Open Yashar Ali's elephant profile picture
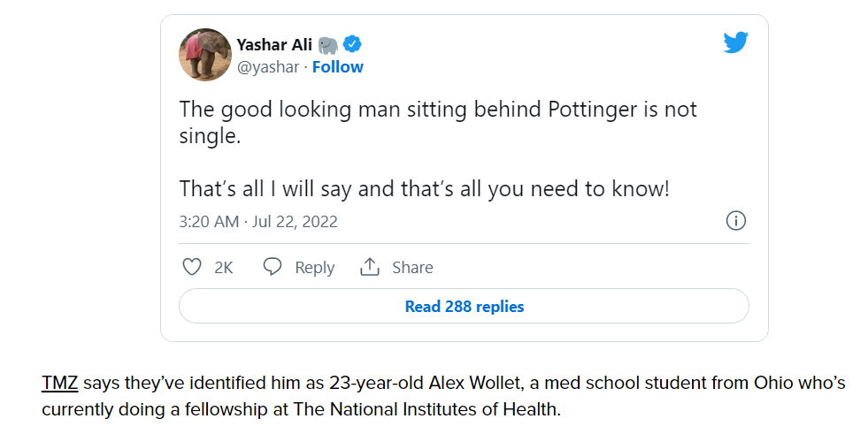 [204, 55]
